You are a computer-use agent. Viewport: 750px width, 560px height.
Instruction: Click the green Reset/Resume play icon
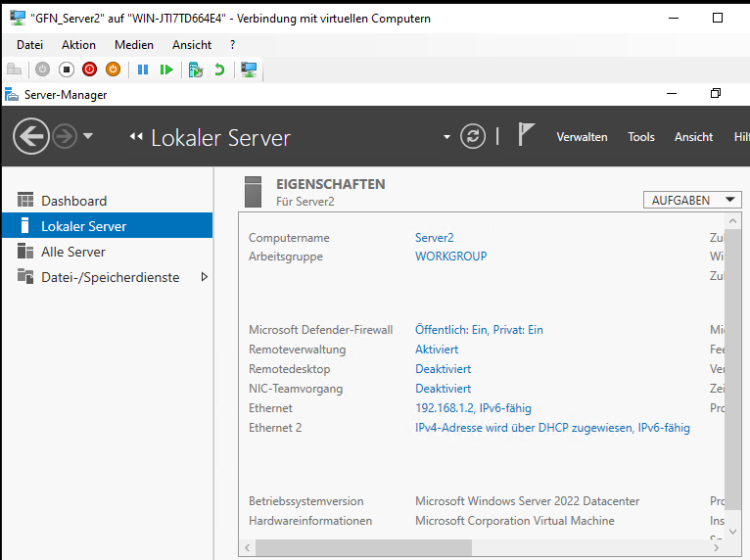click(x=166, y=70)
